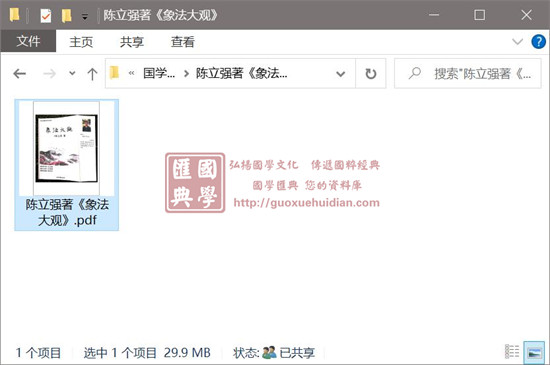
Task: Click the new folder icon in quick access toolbar
Action: (x=67, y=15)
